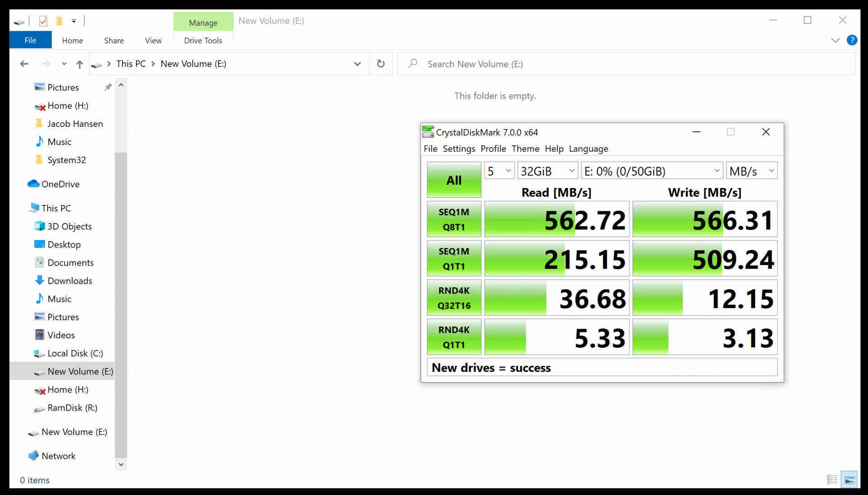The width and height of the screenshot is (868, 495).
Task: Open Desktop in navigation pane
Action: 64,244
